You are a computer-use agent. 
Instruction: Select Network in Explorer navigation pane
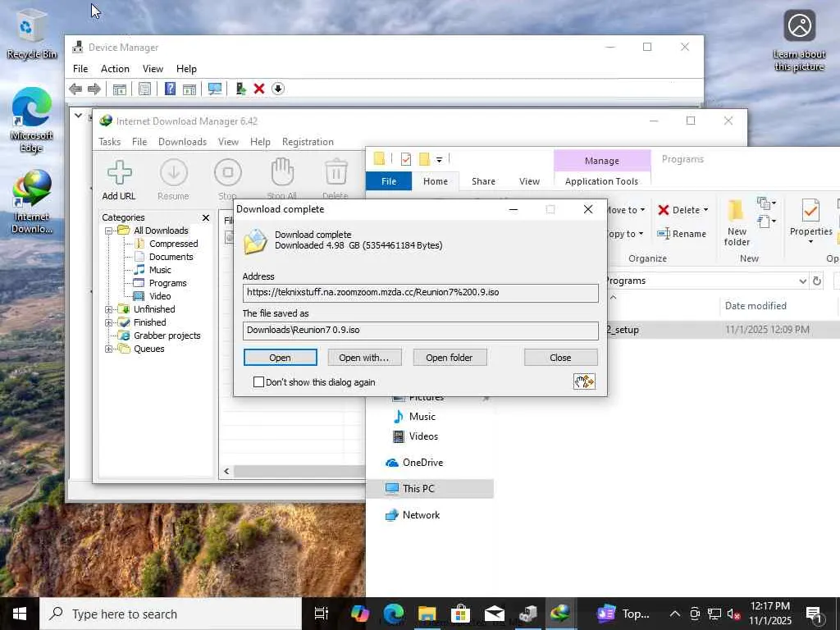tap(421, 515)
